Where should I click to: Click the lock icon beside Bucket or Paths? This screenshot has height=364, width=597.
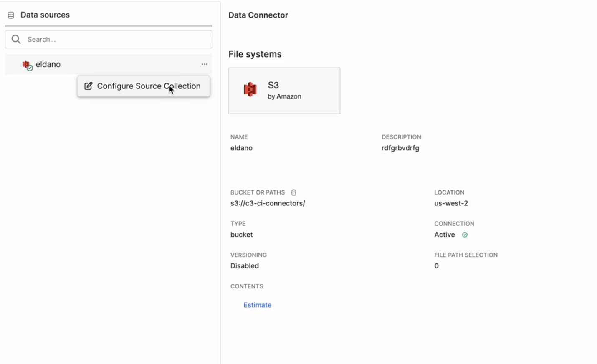(x=293, y=192)
